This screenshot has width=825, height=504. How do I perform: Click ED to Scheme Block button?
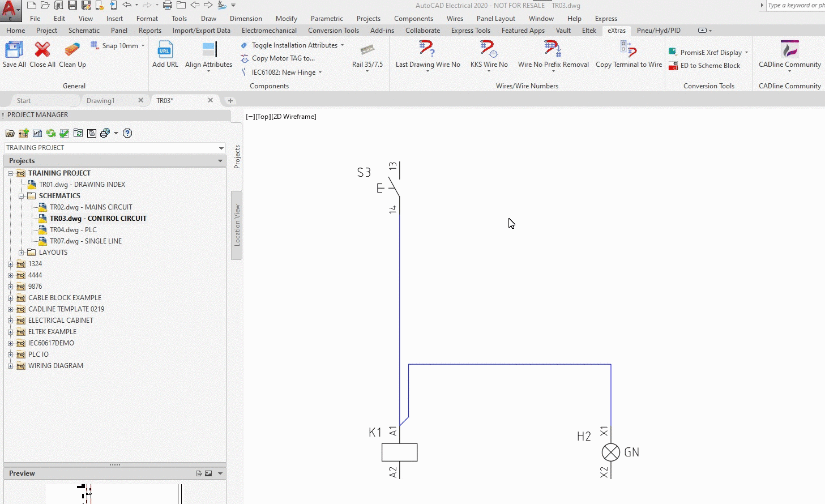[709, 66]
